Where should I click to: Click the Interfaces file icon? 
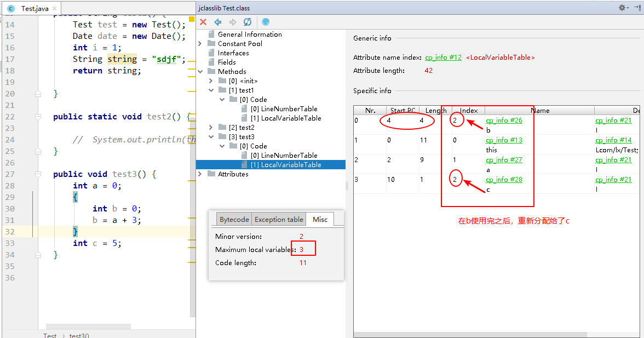pos(211,53)
